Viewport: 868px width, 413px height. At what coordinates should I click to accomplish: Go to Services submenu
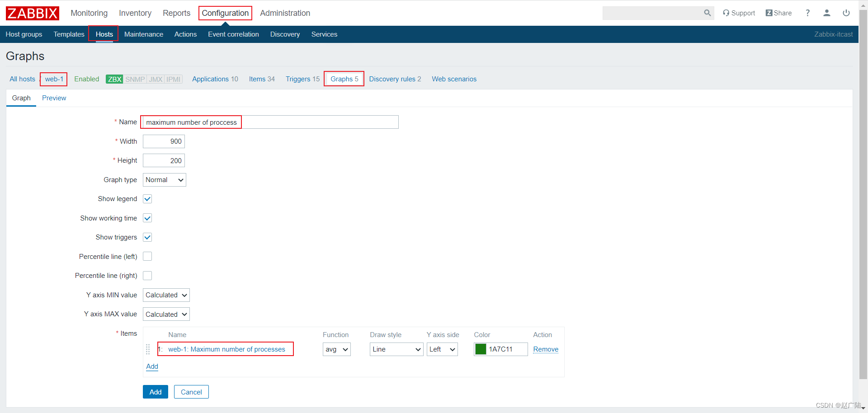coord(324,34)
